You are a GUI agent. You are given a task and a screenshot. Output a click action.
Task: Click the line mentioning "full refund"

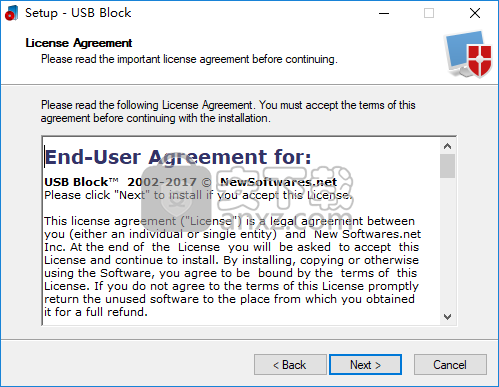(96, 312)
